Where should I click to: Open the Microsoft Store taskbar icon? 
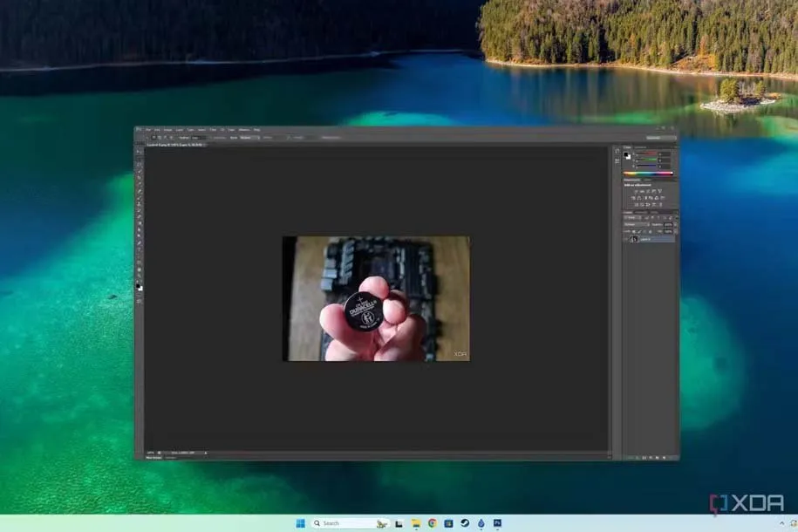(x=448, y=523)
